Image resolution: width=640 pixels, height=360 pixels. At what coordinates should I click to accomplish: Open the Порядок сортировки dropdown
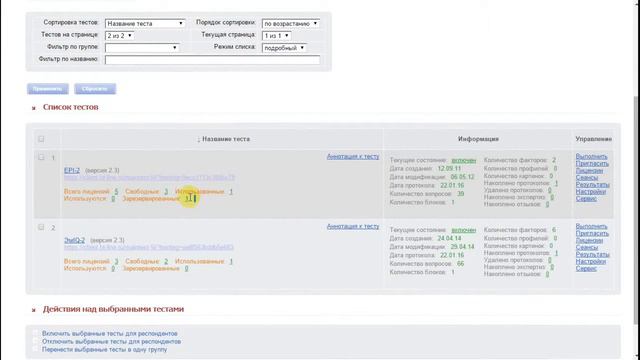tap(291, 24)
